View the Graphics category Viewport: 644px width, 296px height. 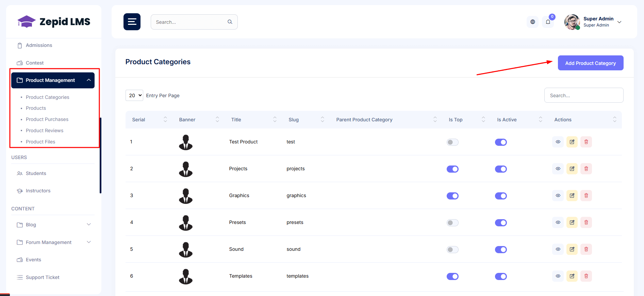(558, 195)
